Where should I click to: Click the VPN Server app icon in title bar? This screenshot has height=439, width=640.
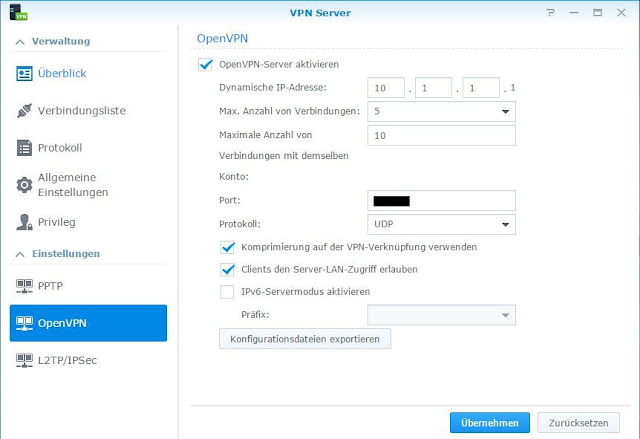18,12
